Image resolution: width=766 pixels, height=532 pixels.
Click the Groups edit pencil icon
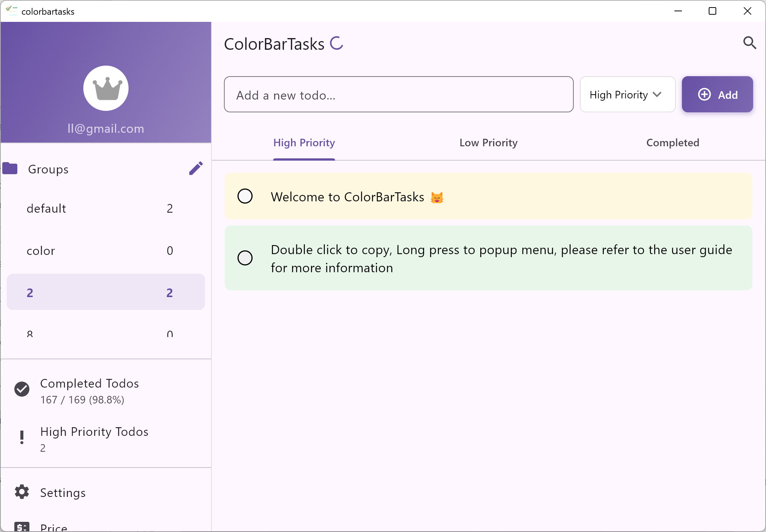pos(196,169)
